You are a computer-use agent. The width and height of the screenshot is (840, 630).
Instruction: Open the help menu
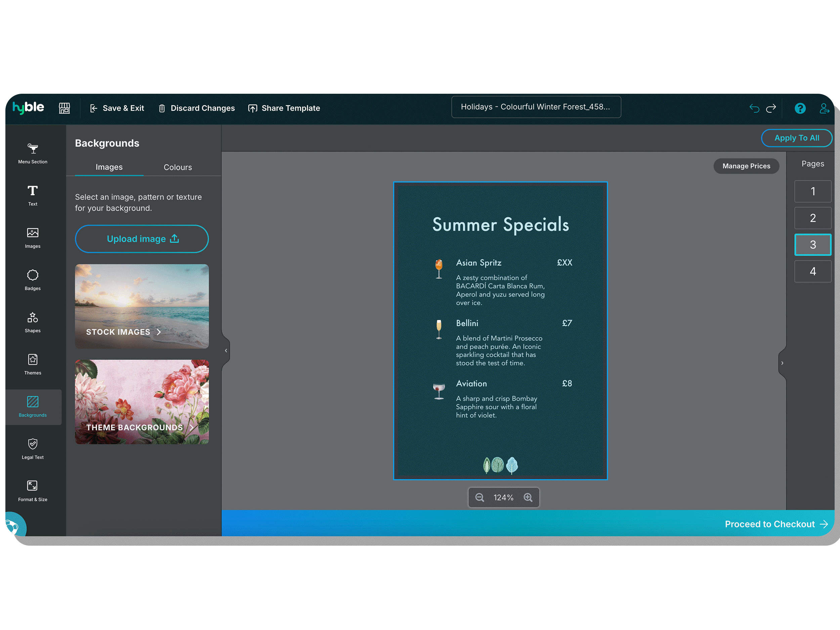pos(800,108)
